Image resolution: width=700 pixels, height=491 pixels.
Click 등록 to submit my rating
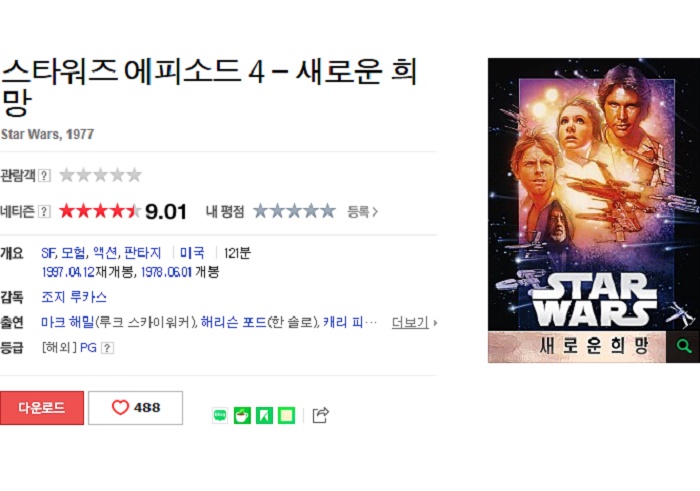coord(362,212)
